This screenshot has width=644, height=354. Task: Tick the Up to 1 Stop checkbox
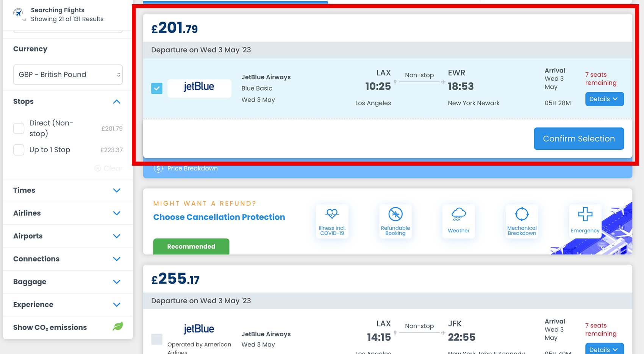(19, 150)
